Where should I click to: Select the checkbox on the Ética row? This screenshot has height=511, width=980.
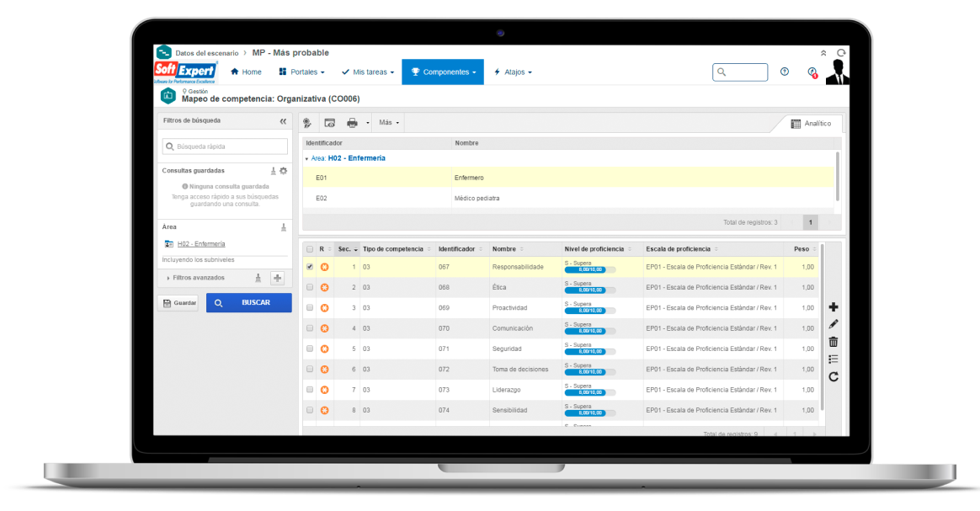pyautogui.click(x=310, y=287)
